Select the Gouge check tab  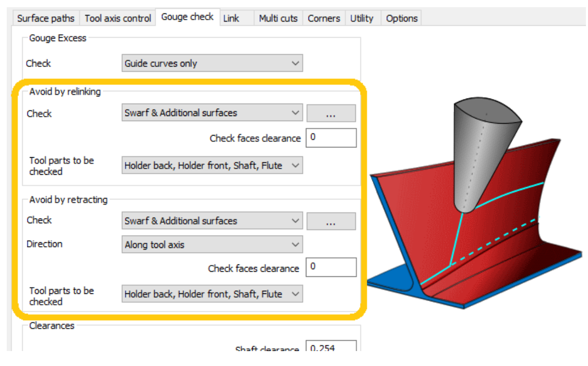(187, 17)
